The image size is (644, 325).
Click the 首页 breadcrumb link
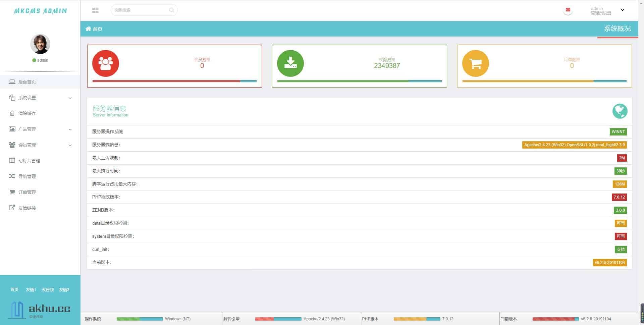click(x=98, y=29)
